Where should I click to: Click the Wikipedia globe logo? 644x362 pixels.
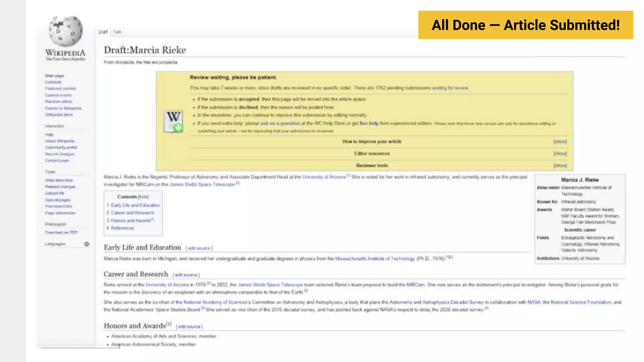pos(65,31)
